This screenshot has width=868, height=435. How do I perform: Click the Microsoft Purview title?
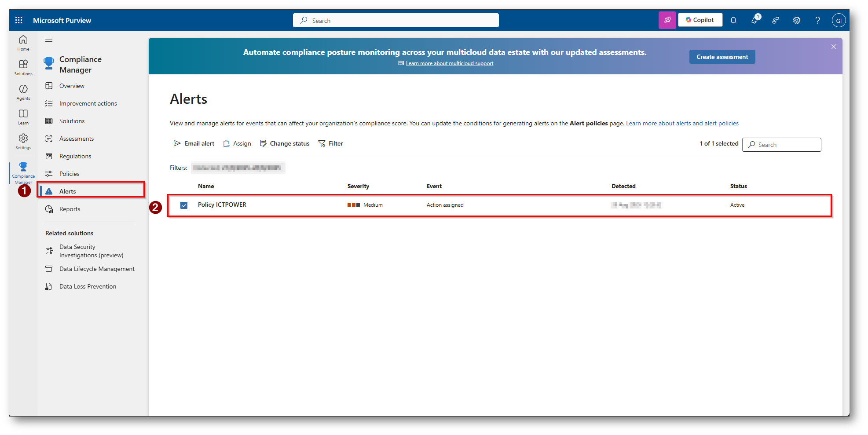(x=62, y=20)
